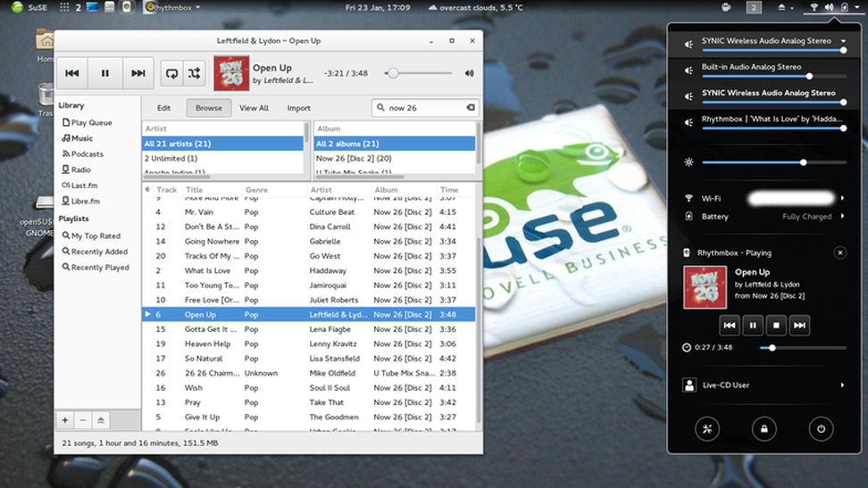Sort songs by Title column header
The width and height of the screenshot is (868, 488).
211,189
